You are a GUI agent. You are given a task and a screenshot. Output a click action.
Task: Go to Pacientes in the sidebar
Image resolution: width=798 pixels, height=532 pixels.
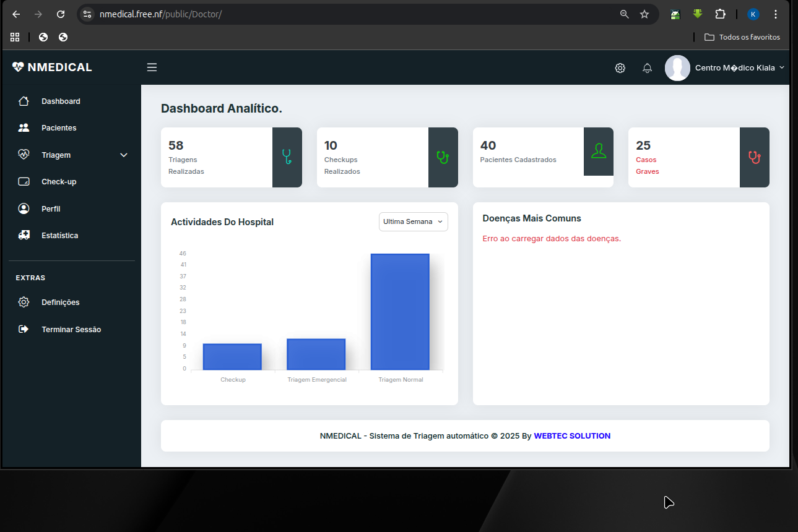pyautogui.click(x=59, y=128)
